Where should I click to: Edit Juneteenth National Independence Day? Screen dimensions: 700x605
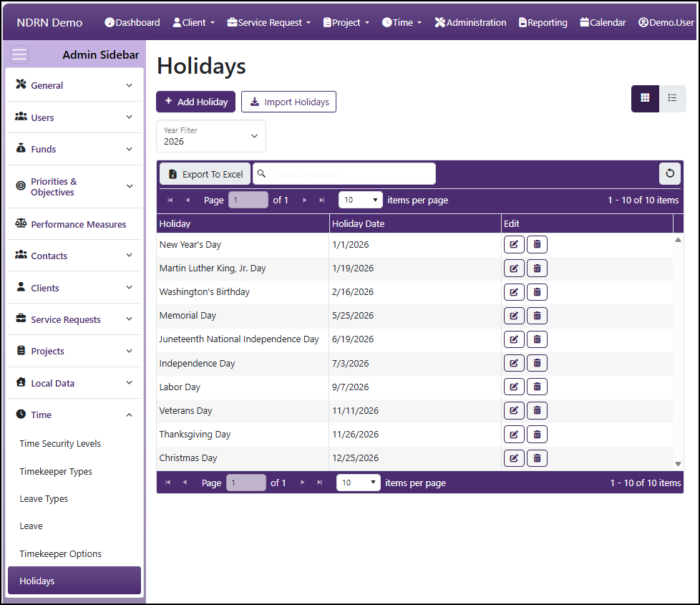tap(514, 339)
